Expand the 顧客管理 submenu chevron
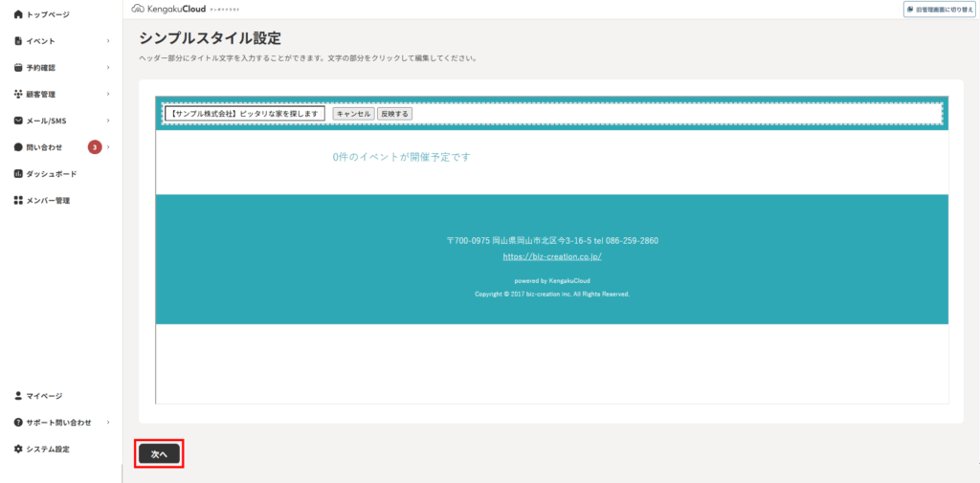Image resolution: width=980 pixels, height=483 pixels. [108, 94]
